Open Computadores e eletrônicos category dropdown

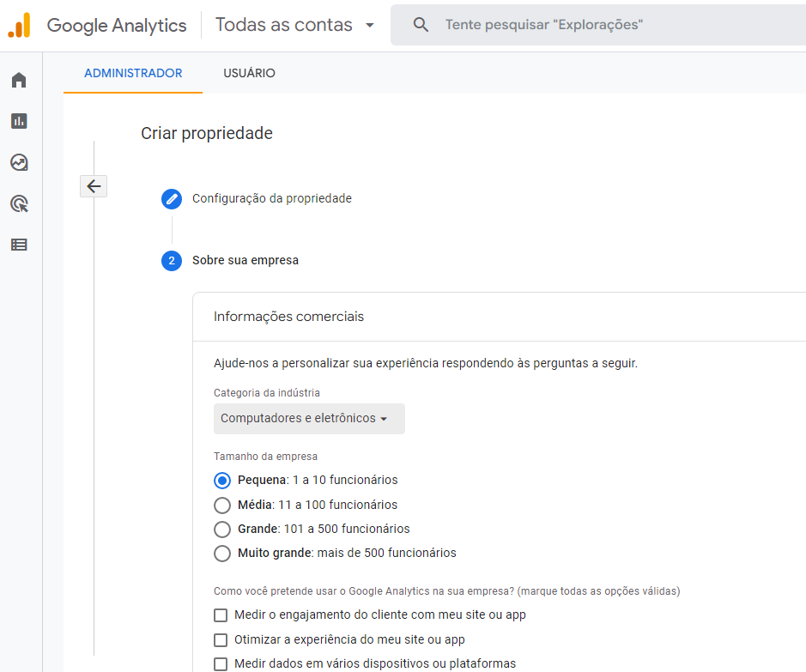coord(309,419)
